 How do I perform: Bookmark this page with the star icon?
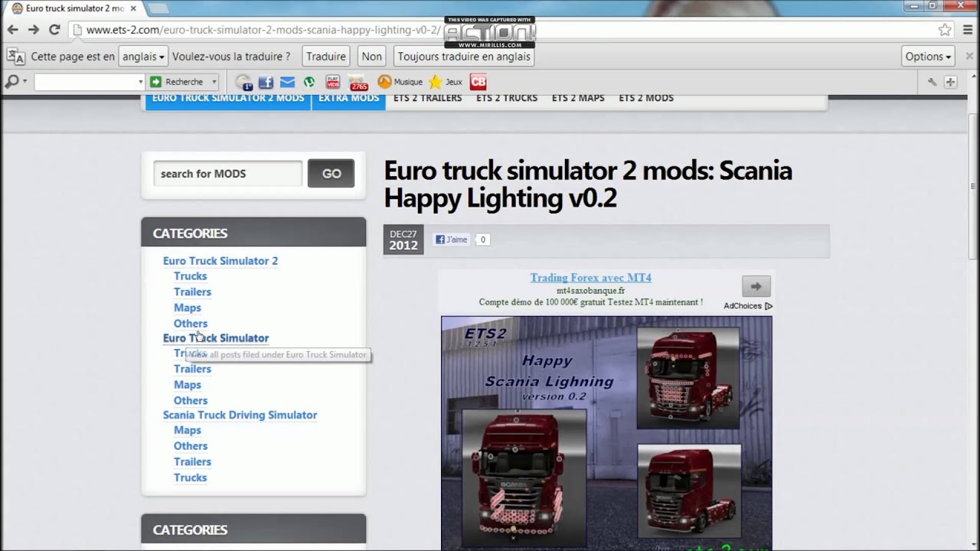(945, 30)
